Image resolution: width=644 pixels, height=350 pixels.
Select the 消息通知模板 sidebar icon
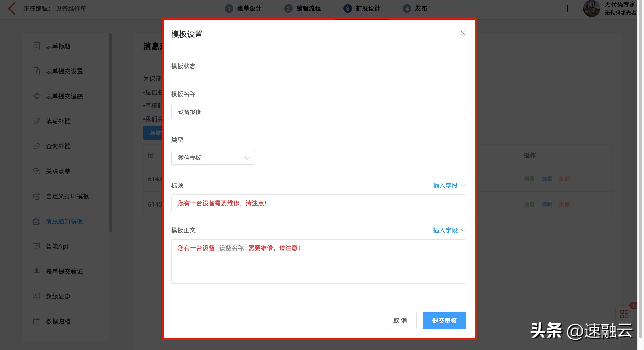[64, 221]
